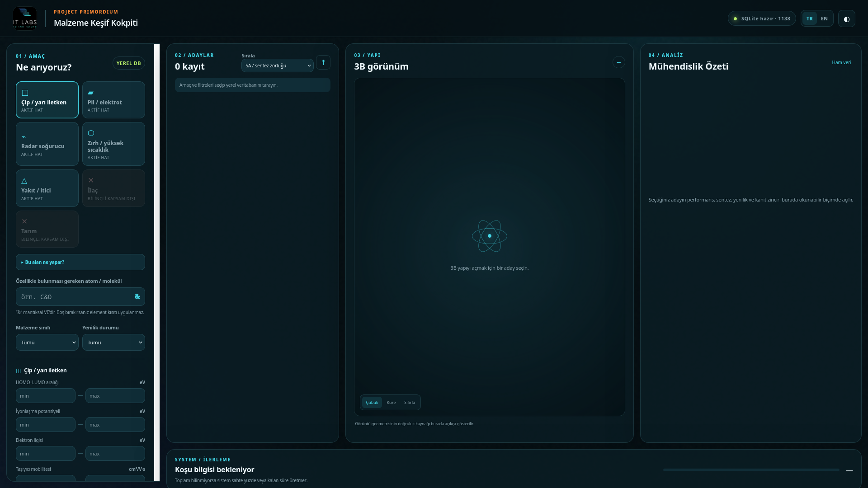Viewport: 868px width, 488px height.
Task: Select the Radar soğurucu goal card
Action: pyautogui.click(x=47, y=144)
